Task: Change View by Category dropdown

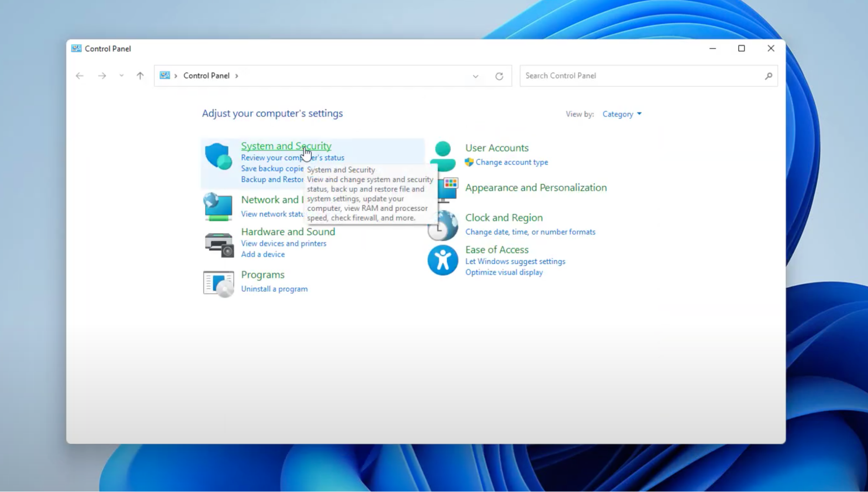Action: point(622,114)
